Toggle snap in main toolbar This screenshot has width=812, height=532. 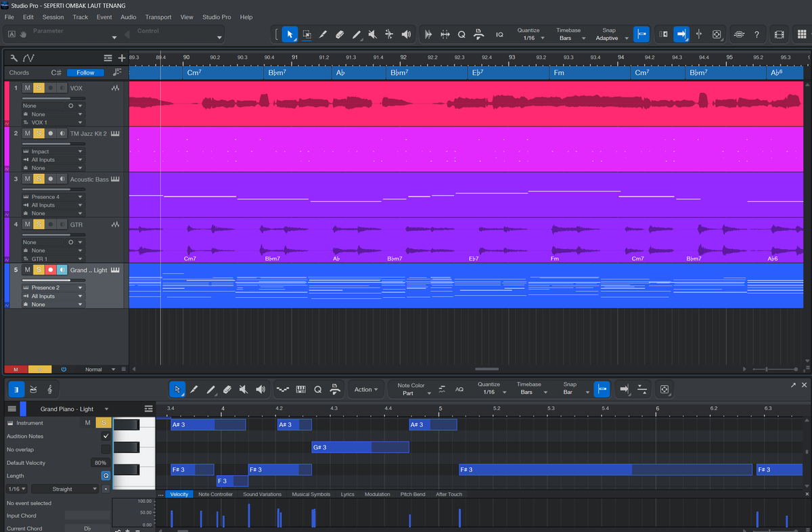click(x=641, y=34)
